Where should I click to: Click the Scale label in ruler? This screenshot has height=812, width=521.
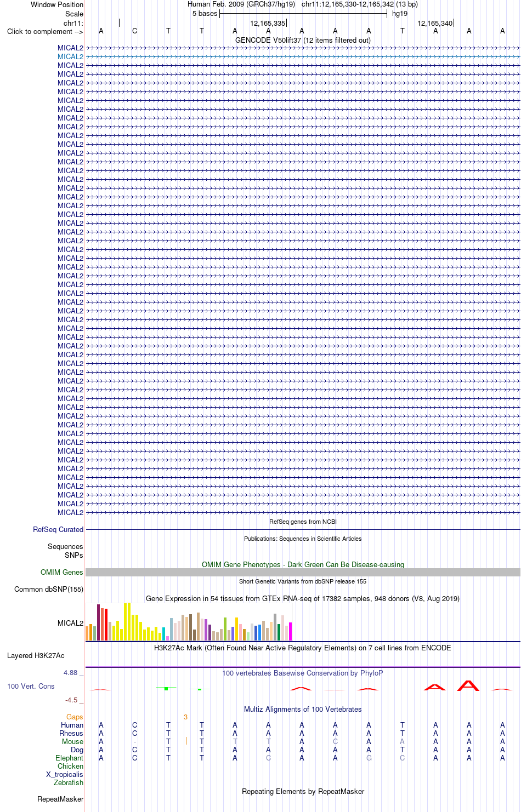(x=74, y=14)
